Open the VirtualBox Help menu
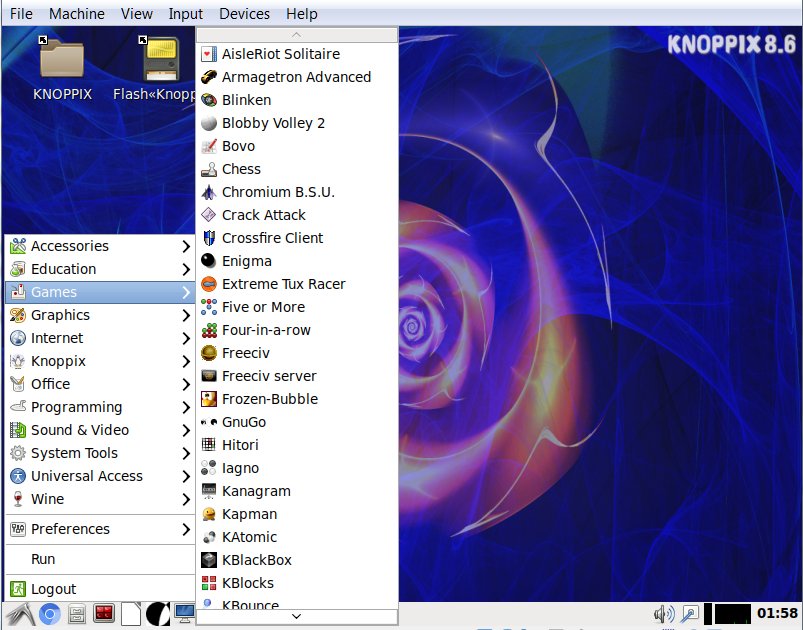This screenshot has width=803, height=630. tap(302, 14)
